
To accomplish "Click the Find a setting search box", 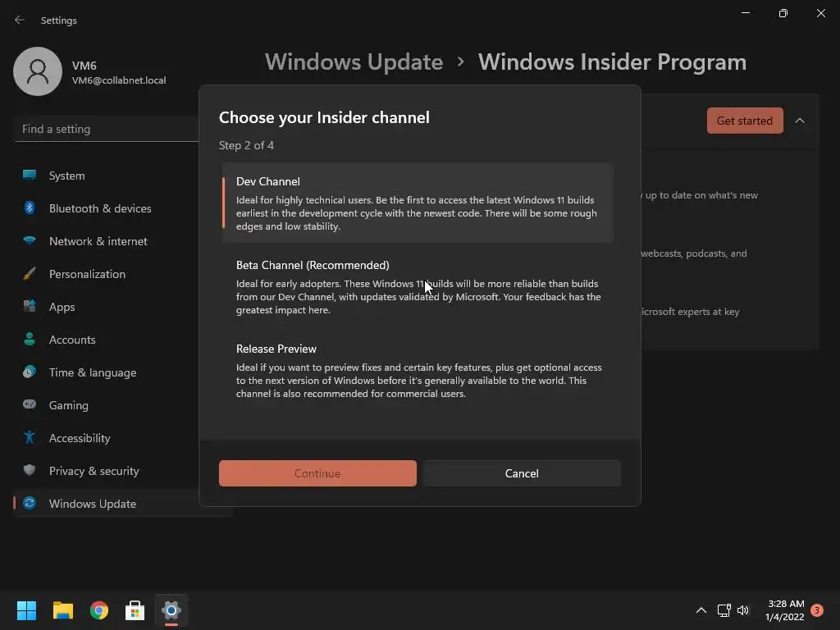I will point(107,129).
